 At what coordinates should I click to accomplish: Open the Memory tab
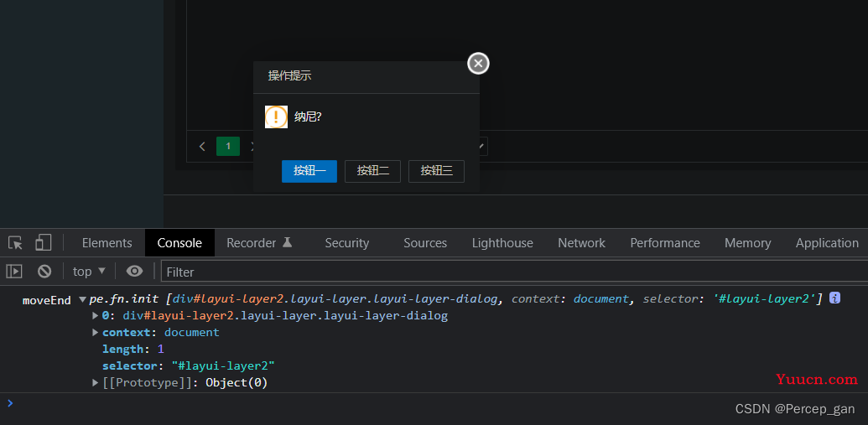[748, 243]
